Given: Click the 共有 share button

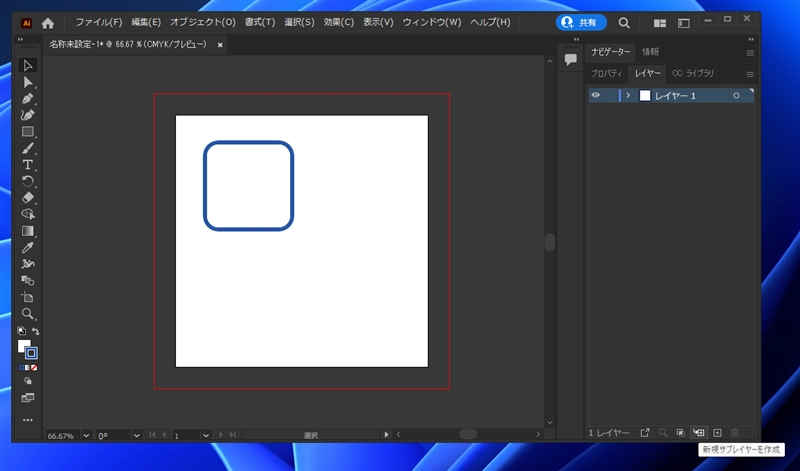Looking at the screenshot, I should 581,22.
